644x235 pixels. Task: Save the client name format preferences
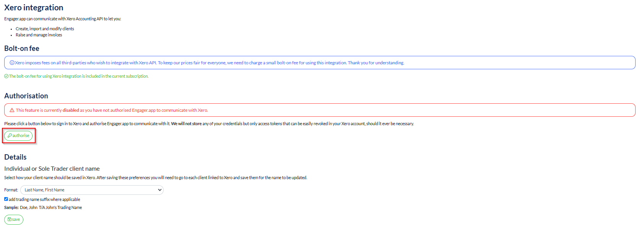14,220
